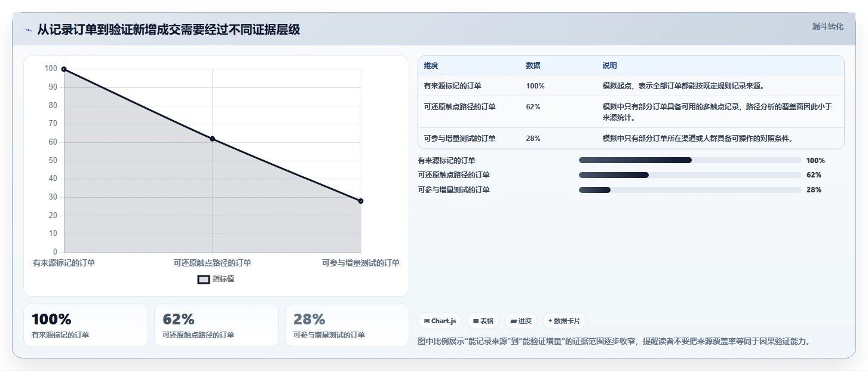The width and height of the screenshot is (868, 371).
Task: Click the 28% label beside the progress bar
Action: click(814, 190)
